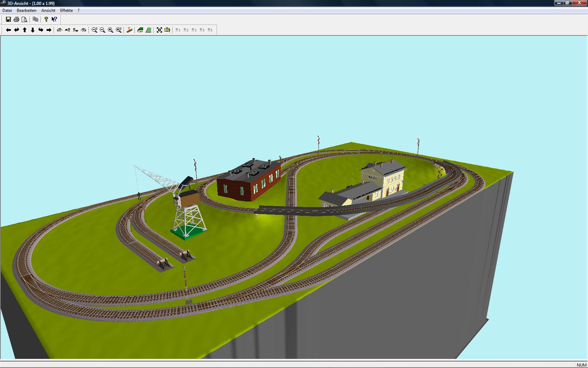The image size is (588, 368).
Task: Move view down with the down arrow
Action: [33, 30]
